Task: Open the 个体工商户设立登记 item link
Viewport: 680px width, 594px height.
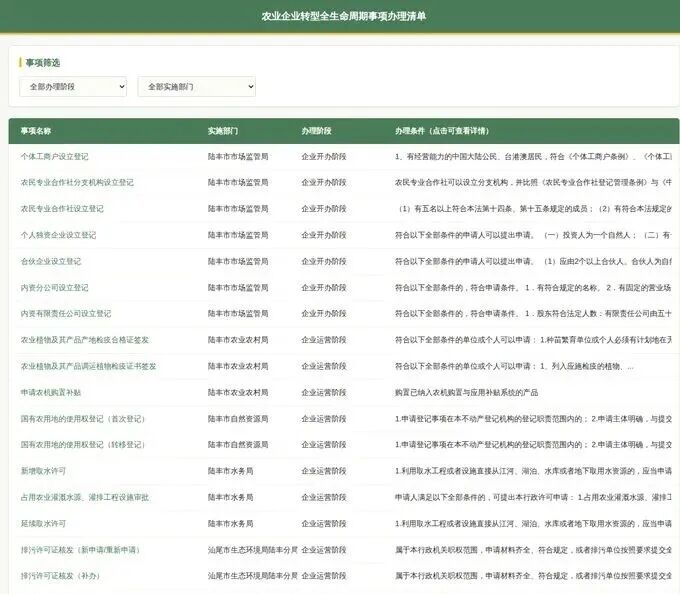Action: click(x=54, y=157)
